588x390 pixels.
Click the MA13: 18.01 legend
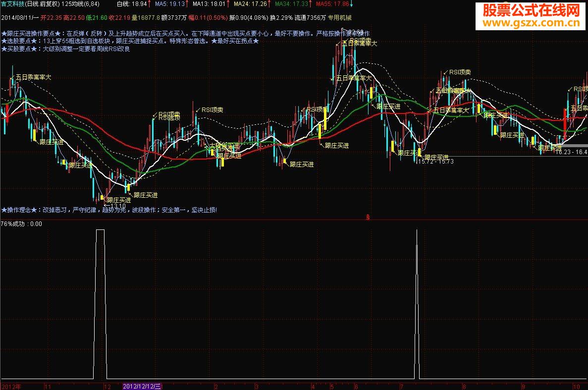[x=209, y=4]
